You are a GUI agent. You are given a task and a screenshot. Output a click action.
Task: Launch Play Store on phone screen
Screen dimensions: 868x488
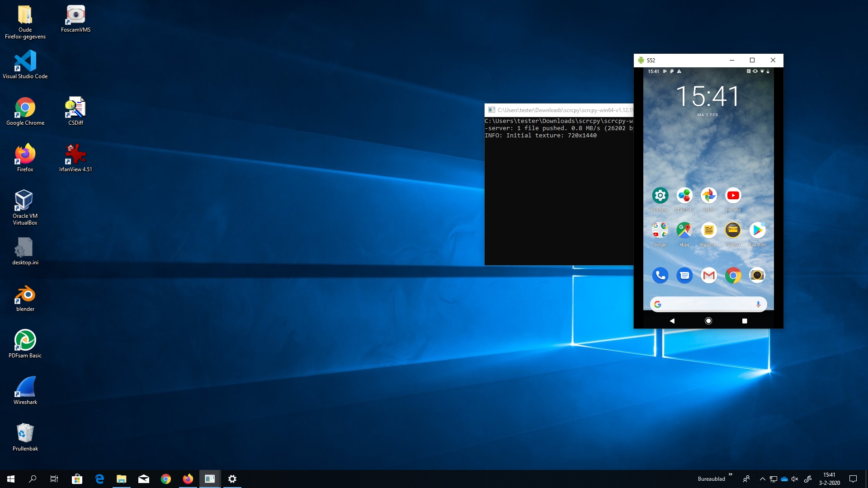(x=757, y=230)
